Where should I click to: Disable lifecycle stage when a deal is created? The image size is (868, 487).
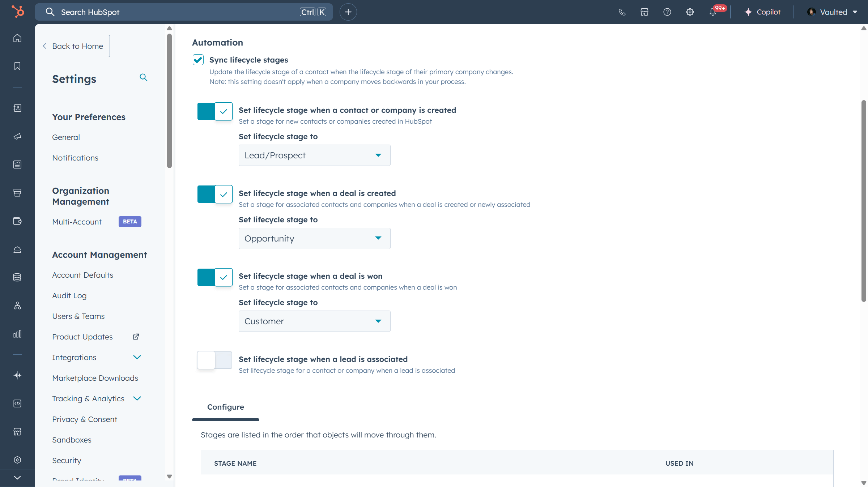pyautogui.click(x=214, y=194)
